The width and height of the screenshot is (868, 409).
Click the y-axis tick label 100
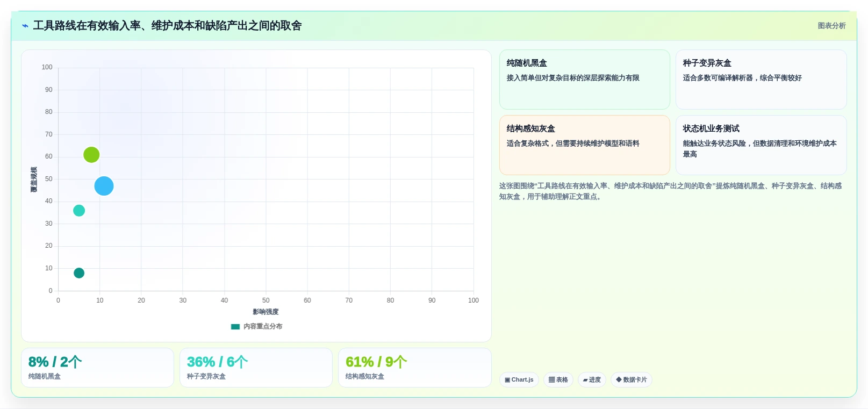pyautogui.click(x=47, y=67)
